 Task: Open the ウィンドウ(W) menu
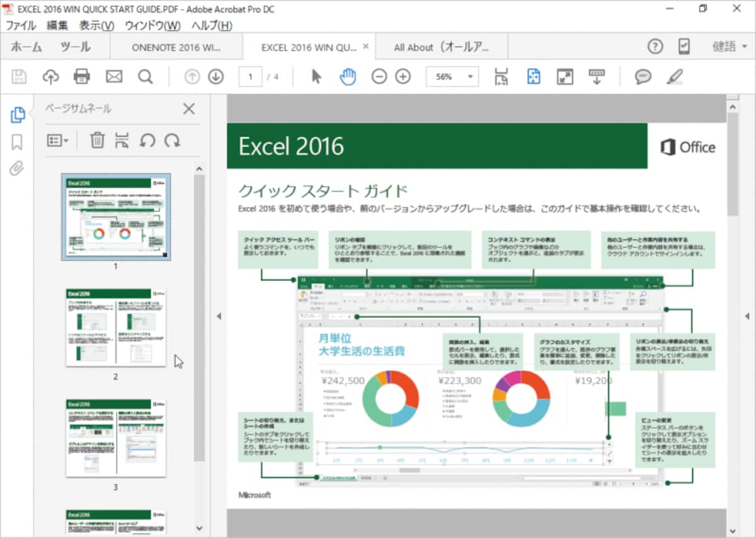(x=152, y=26)
